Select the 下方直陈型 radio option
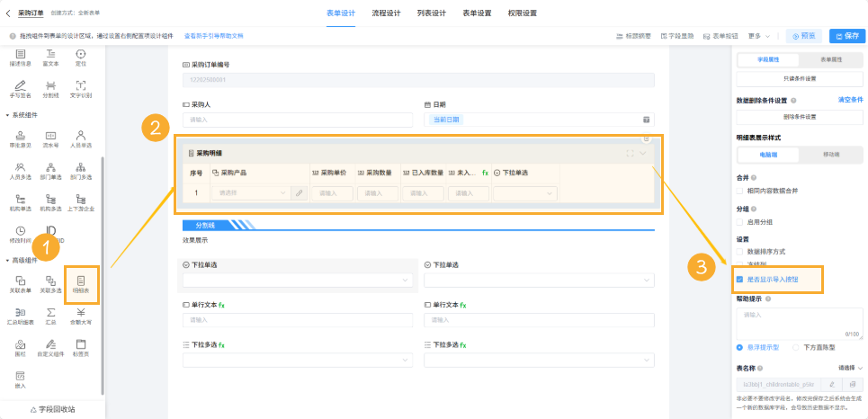The width and height of the screenshot is (868, 419). (796, 348)
